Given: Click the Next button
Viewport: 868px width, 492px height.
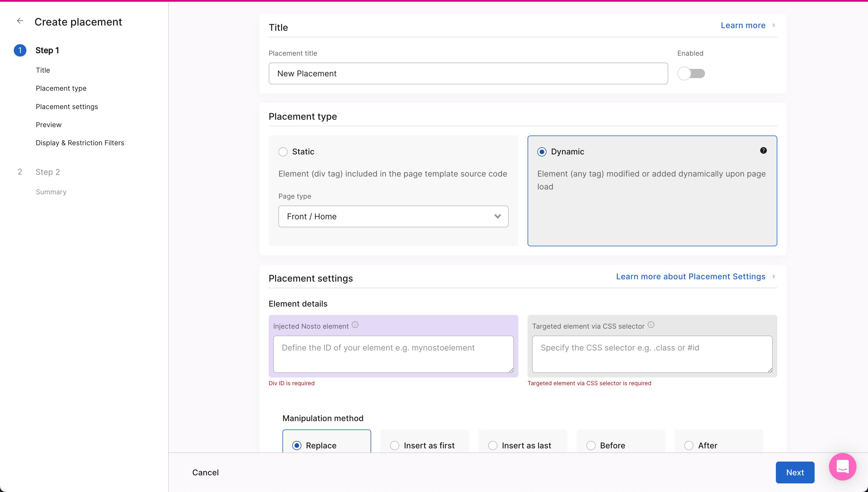Looking at the screenshot, I should coord(794,472).
